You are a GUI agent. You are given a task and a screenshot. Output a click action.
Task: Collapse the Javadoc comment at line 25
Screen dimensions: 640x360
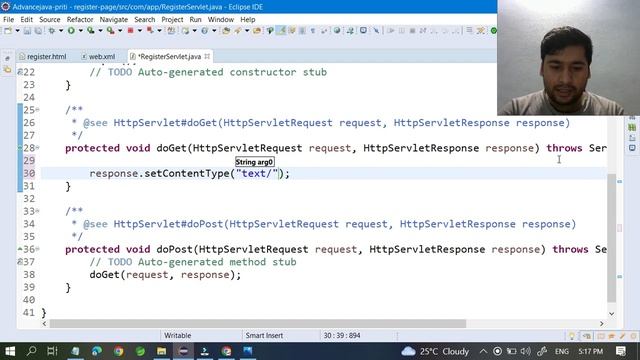(37, 110)
